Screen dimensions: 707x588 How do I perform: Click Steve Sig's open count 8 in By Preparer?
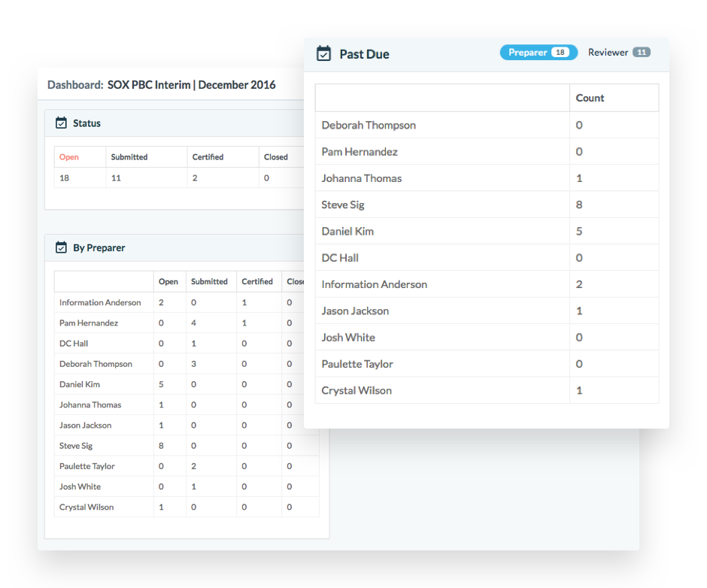(x=161, y=445)
